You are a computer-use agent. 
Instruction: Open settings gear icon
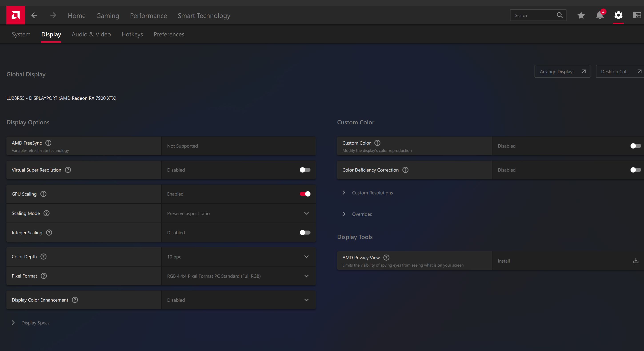tap(618, 15)
